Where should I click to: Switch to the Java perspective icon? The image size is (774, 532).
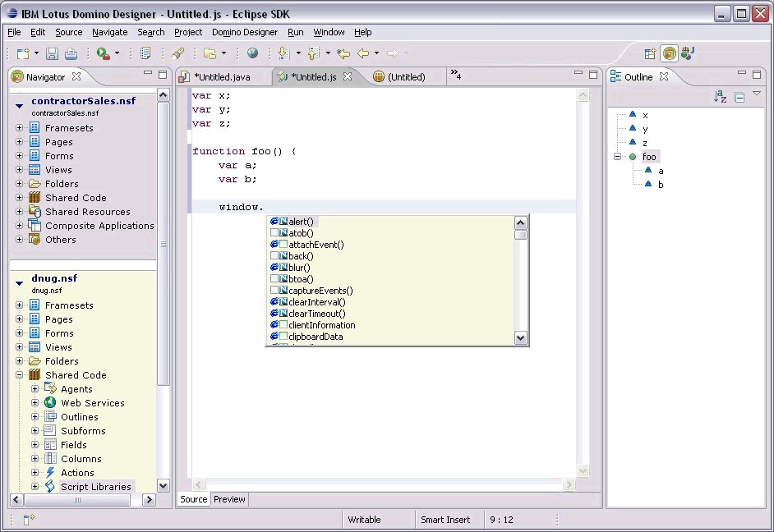pos(688,53)
